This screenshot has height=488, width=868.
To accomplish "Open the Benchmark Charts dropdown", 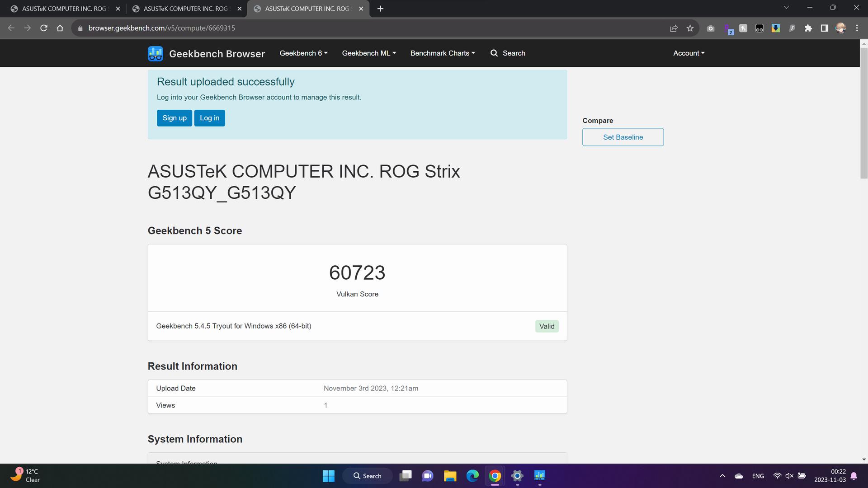I will pyautogui.click(x=443, y=53).
